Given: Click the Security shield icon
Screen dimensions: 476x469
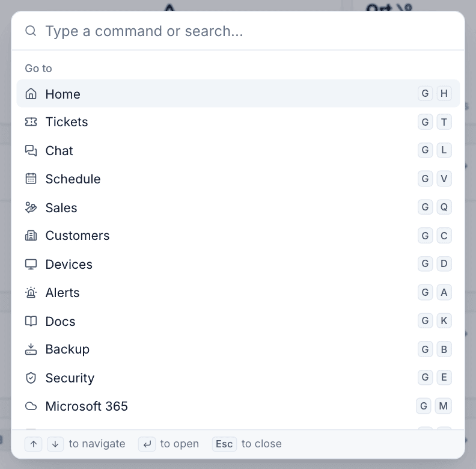Looking at the screenshot, I should point(31,378).
